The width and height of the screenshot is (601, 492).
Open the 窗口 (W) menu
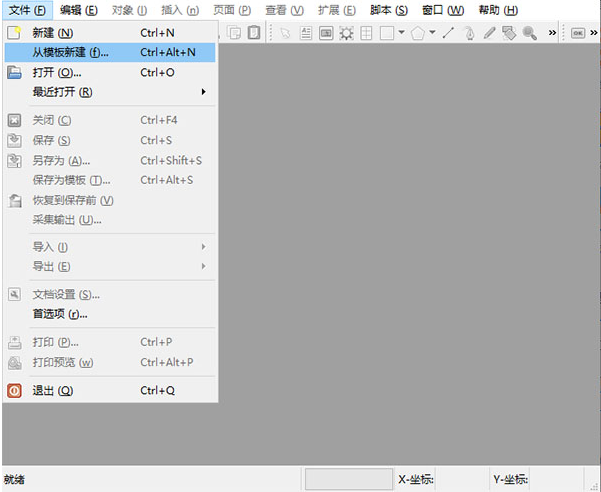[443, 10]
